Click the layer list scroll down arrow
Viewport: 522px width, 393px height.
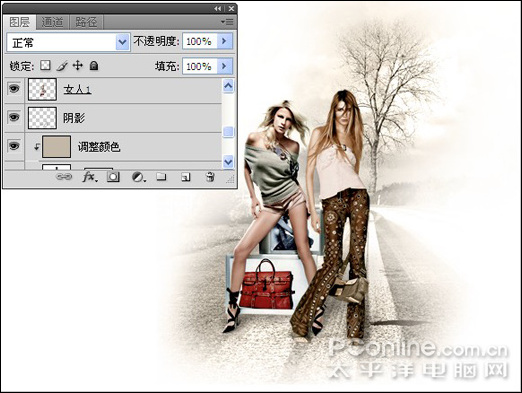(x=228, y=162)
